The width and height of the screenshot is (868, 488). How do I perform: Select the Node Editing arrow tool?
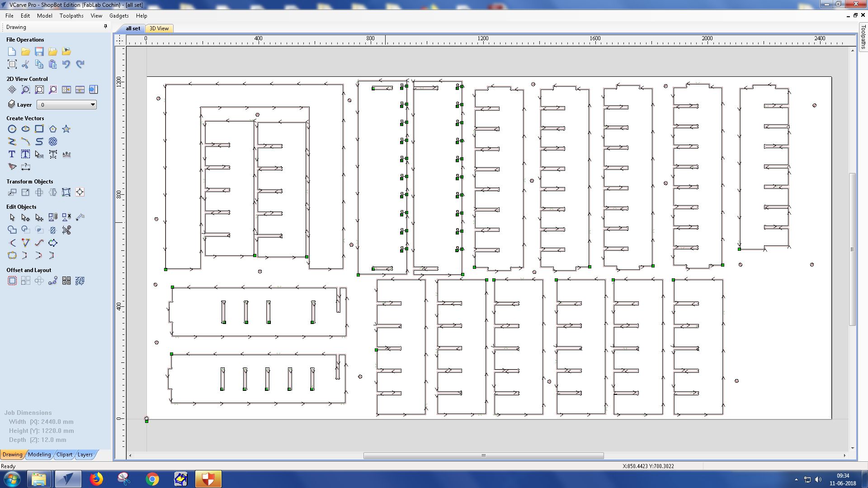click(26, 218)
